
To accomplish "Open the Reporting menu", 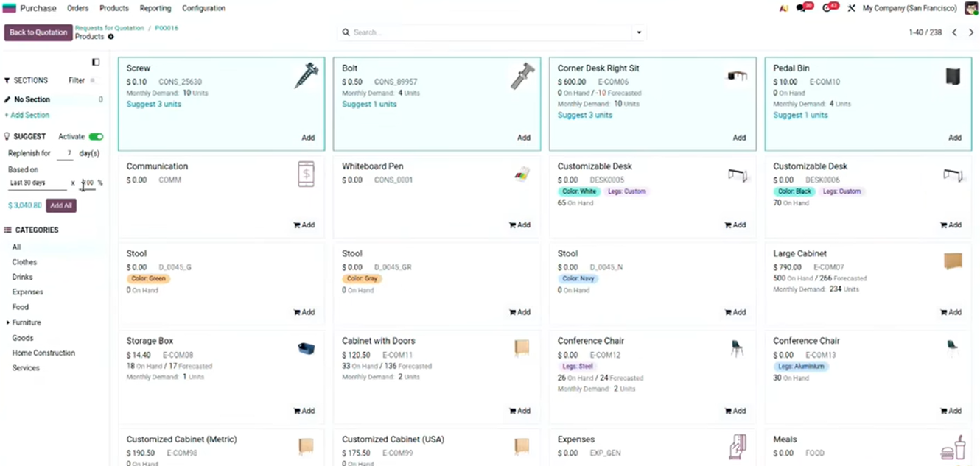I will tap(155, 8).
